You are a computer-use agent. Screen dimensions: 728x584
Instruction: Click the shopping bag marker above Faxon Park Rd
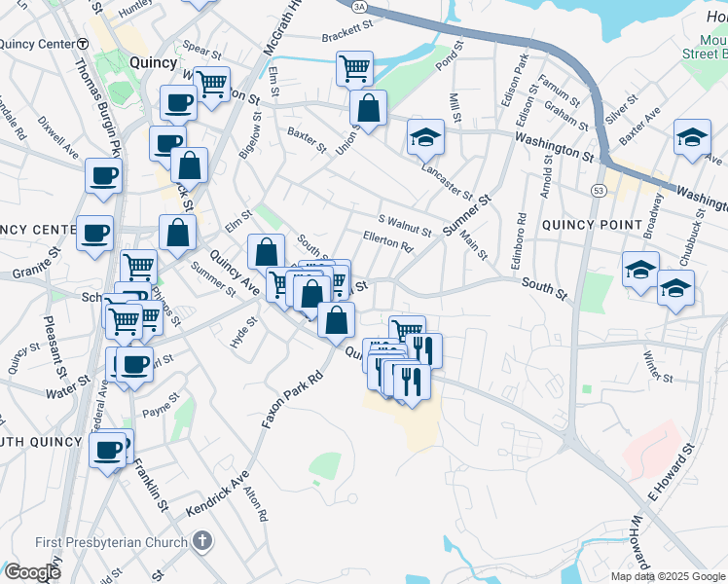(x=336, y=319)
